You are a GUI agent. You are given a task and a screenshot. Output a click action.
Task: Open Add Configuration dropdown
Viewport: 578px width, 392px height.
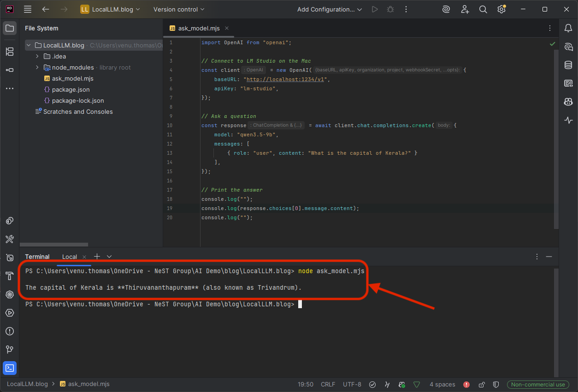pos(329,9)
